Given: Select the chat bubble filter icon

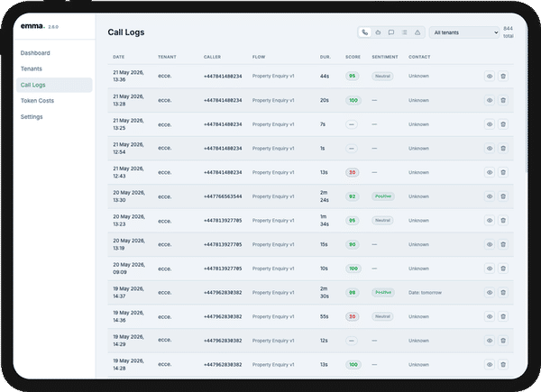Looking at the screenshot, I should [391, 32].
